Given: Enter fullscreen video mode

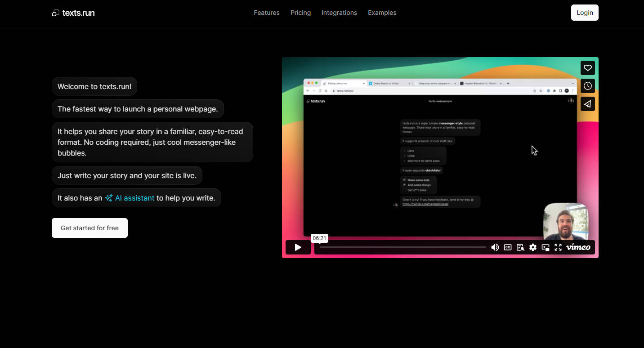Looking at the screenshot, I should click(x=558, y=247).
